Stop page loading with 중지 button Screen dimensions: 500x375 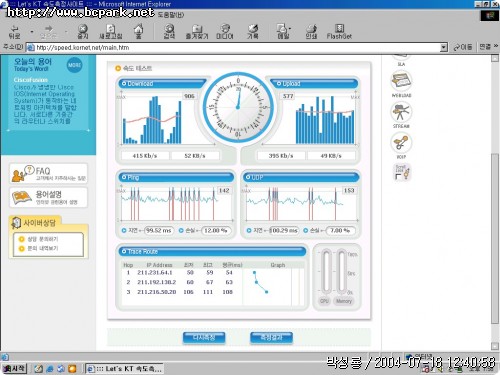tap(83, 32)
